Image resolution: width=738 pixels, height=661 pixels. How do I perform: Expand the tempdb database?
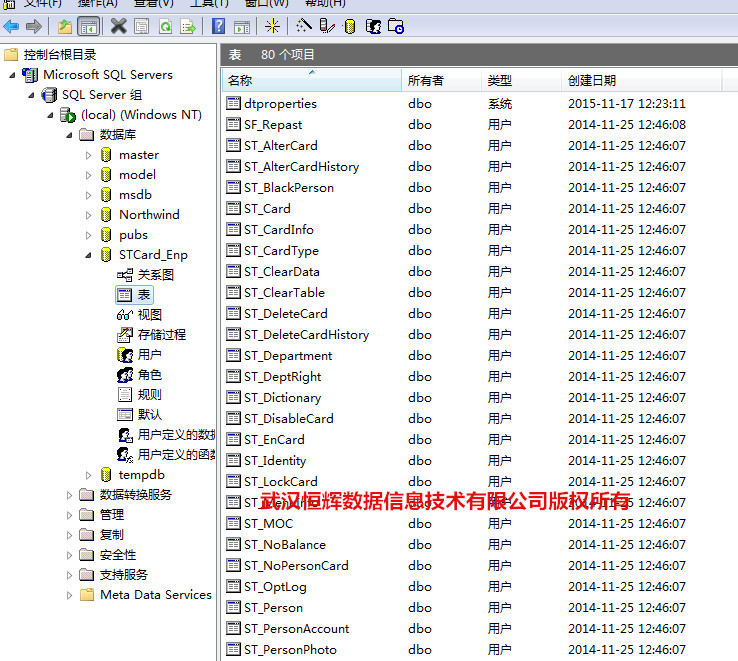click(x=88, y=475)
